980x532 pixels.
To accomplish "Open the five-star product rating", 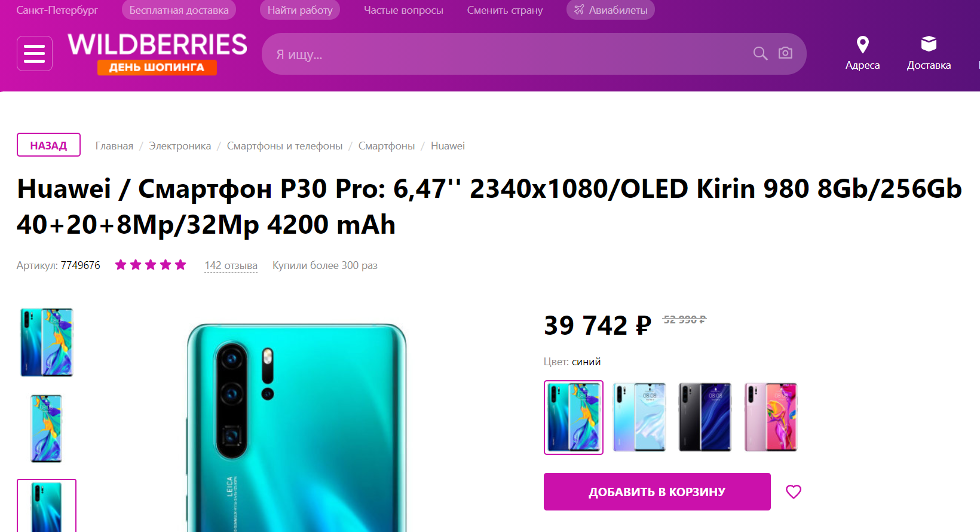I will click(151, 265).
